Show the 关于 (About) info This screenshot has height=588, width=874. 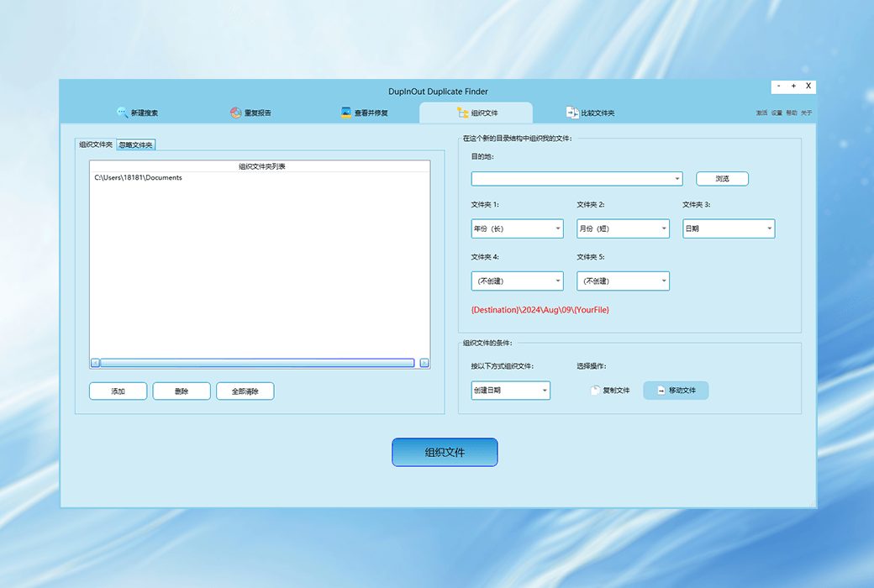pos(807,113)
